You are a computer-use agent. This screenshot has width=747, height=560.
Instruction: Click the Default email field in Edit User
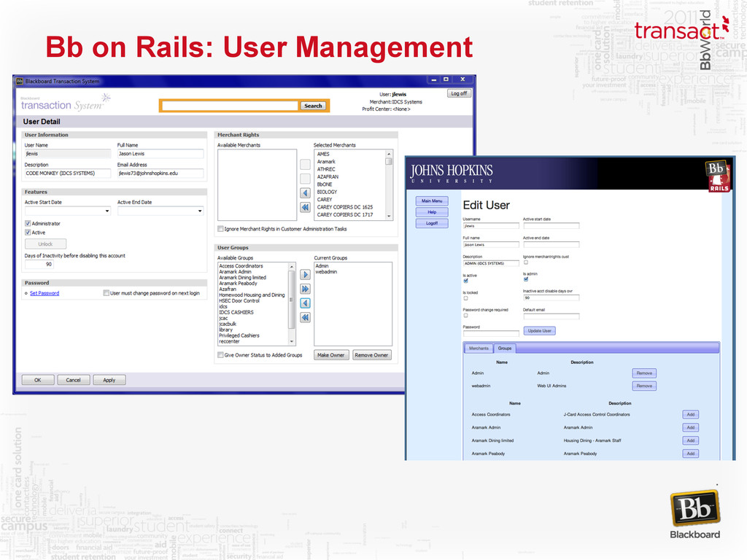click(x=551, y=316)
